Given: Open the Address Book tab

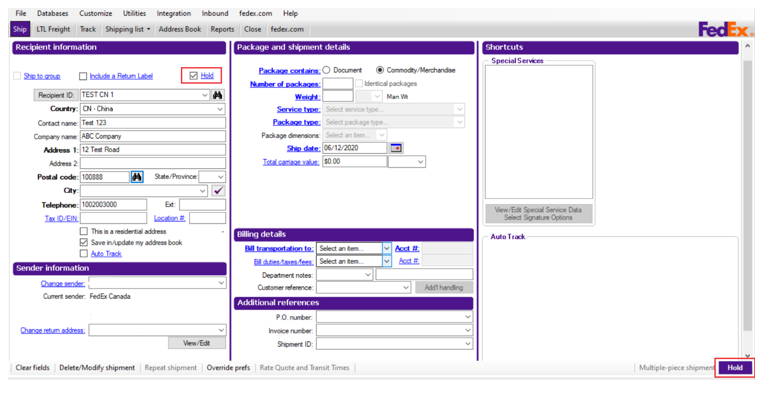Looking at the screenshot, I should click(180, 29).
